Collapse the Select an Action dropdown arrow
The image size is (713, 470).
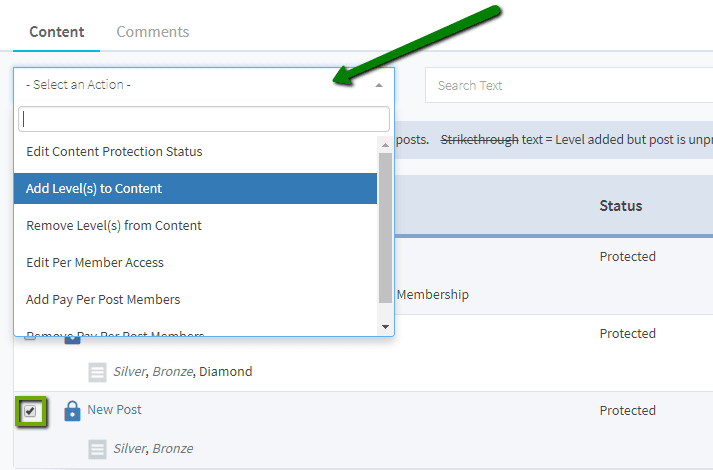(379, 85)
